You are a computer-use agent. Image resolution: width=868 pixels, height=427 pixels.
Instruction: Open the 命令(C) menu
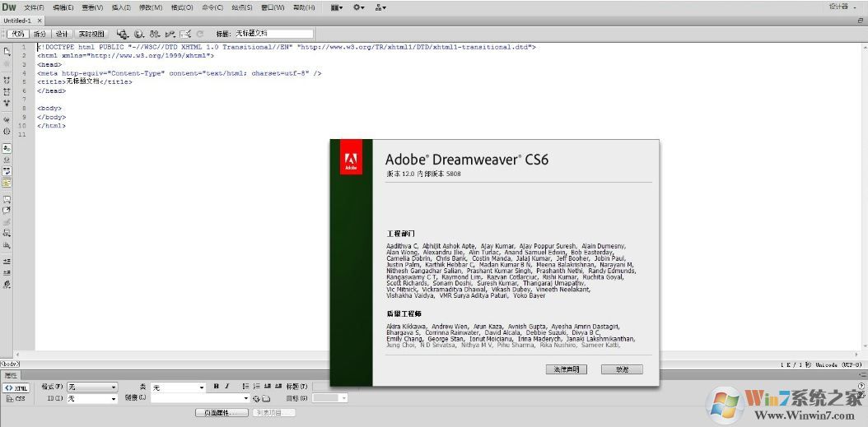point(212,7)
